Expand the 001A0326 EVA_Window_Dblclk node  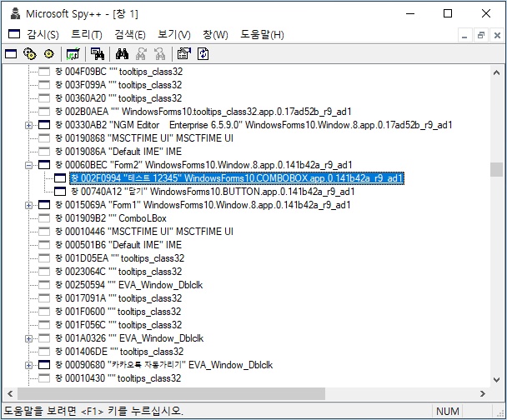pyautogui.click(x=29, y=338)
